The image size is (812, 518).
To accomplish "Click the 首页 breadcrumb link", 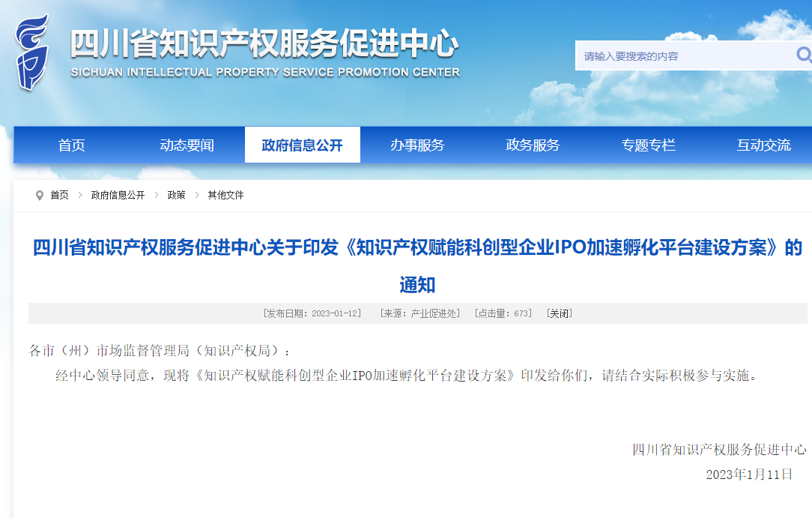I will 59,195.
